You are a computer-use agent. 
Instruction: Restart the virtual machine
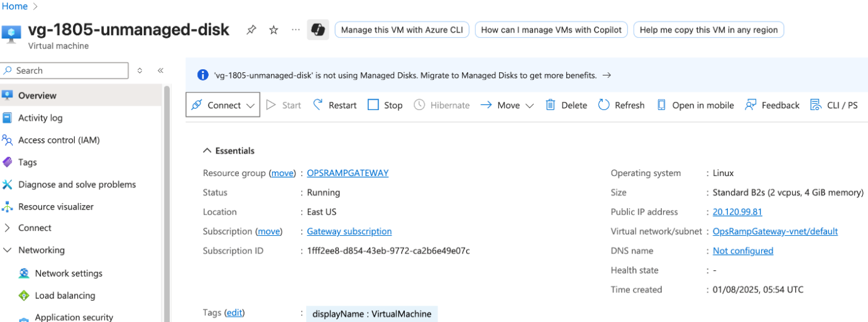pyautogui.click(x=335, y=105)
